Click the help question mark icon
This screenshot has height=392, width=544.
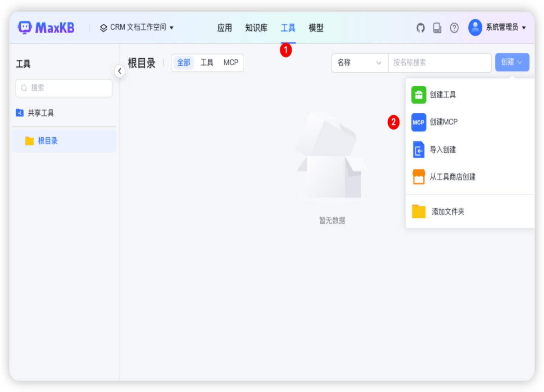[x=454, y=28]
